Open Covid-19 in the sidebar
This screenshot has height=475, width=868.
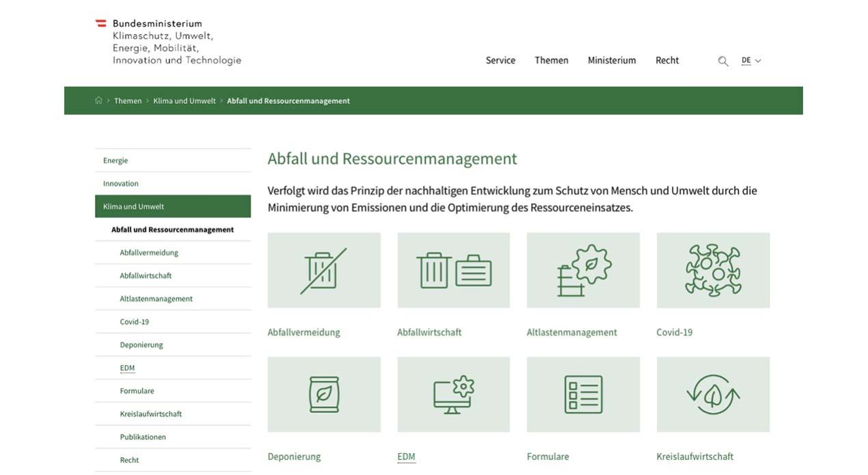(173, 322)
